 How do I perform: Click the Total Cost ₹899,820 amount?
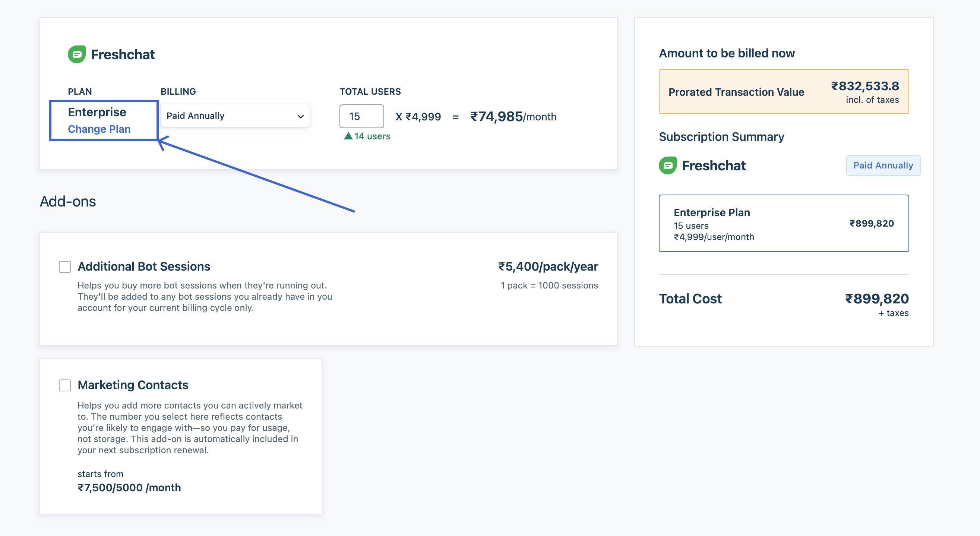tap(876, 299)
